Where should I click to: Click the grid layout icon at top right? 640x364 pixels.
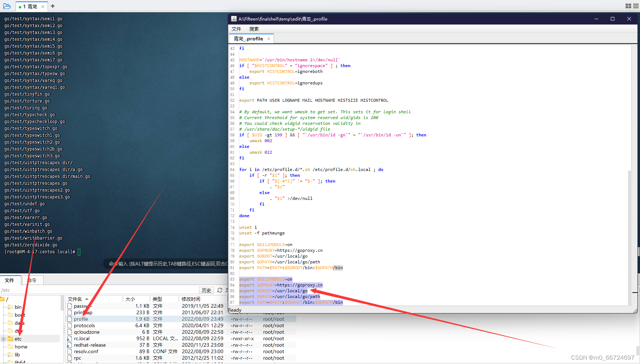pyautogui.click(x=628, y=6)
